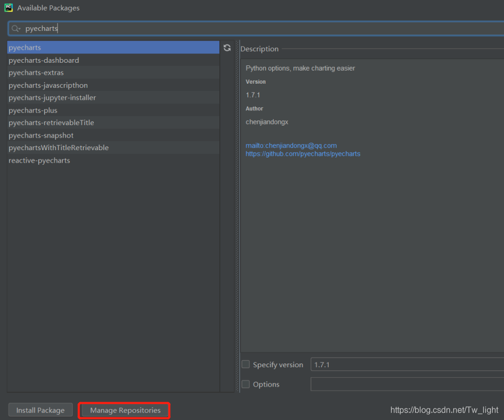Choose pyecharts-javascripthon from the list
Viewport: 504px width, 420px height.
[113, 85]
